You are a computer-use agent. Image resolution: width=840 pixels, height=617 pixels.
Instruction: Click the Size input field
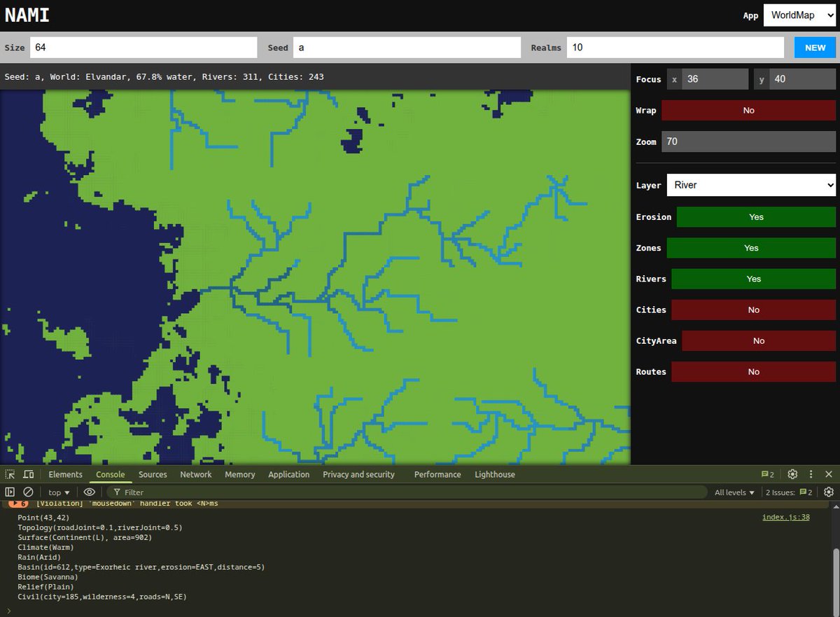[x=143, y=48]
